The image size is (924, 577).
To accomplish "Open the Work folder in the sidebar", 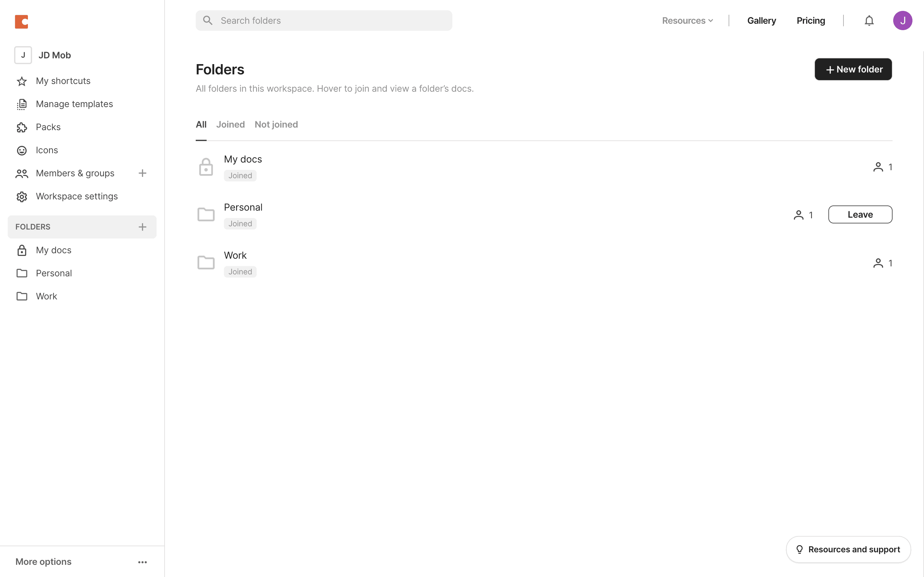I will [46, 297].
